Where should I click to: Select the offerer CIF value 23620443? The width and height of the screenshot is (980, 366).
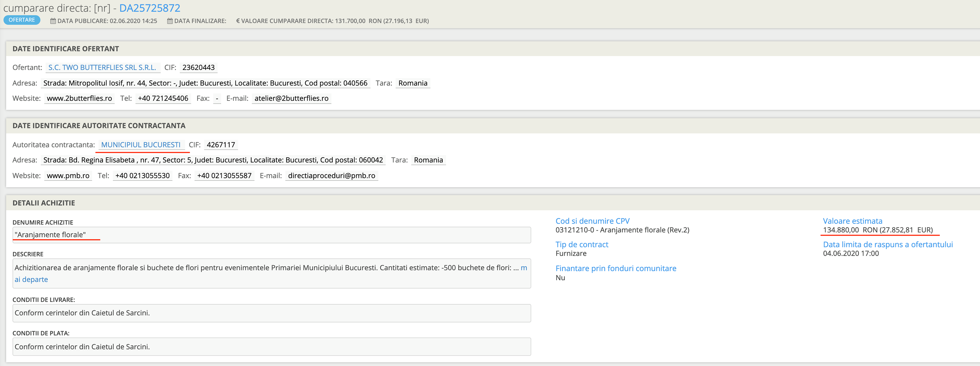[x=198, y=67]
